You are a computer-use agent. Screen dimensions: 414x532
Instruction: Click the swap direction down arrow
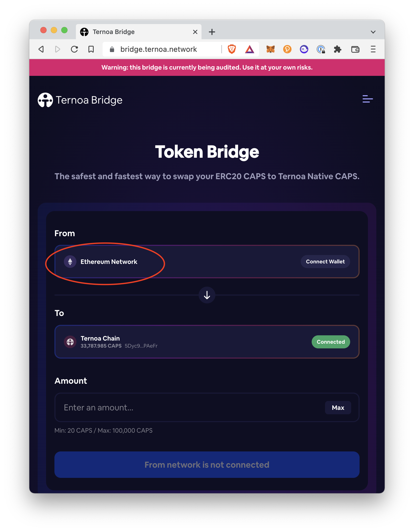207,295
